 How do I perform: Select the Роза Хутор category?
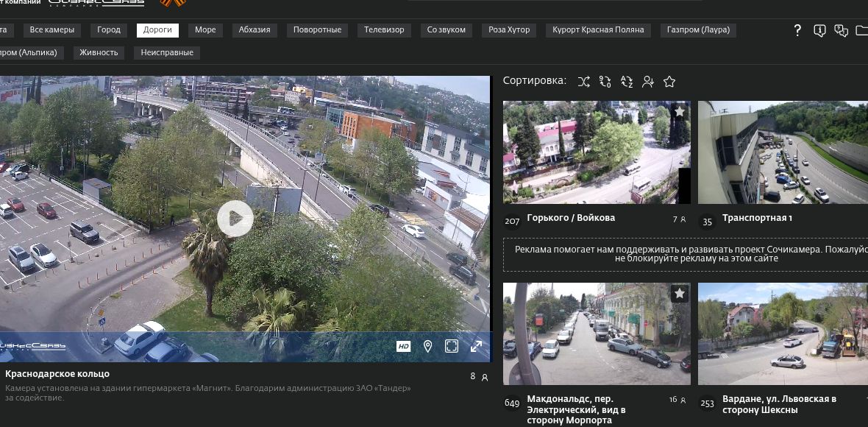tap(509, 30)
